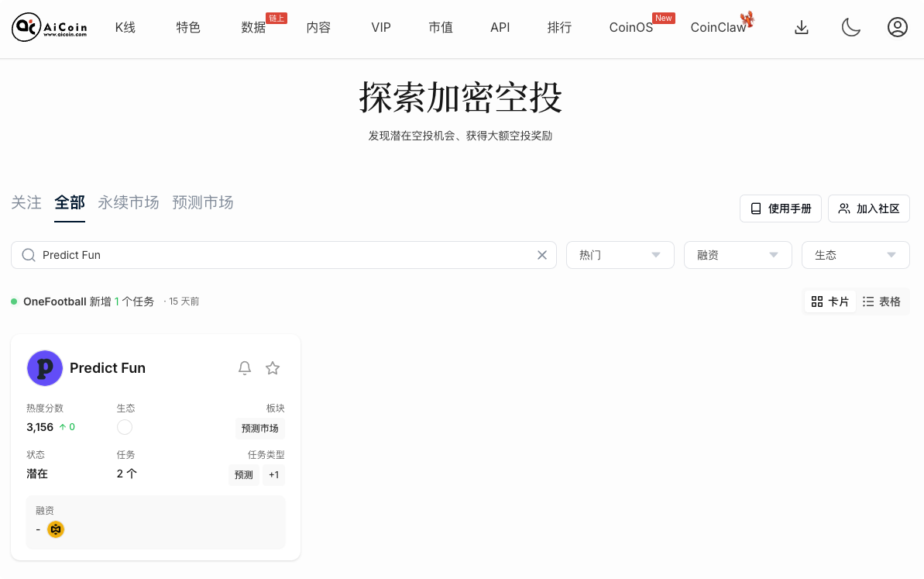Switch to 卡片 card view
Screen dimensions: 924x579
pyautogui.click(x=830, y=302)
